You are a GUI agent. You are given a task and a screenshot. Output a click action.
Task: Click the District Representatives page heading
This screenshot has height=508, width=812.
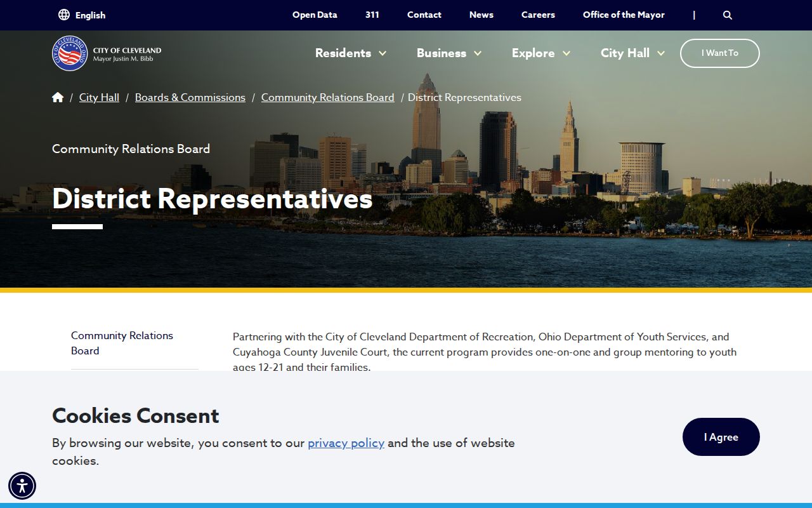tap(213, 199)
